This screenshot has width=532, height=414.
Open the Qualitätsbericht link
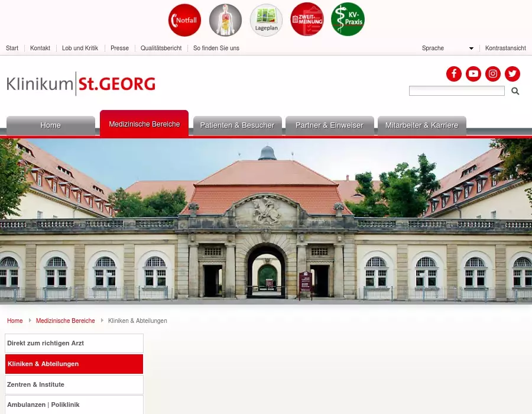[161, 48]
